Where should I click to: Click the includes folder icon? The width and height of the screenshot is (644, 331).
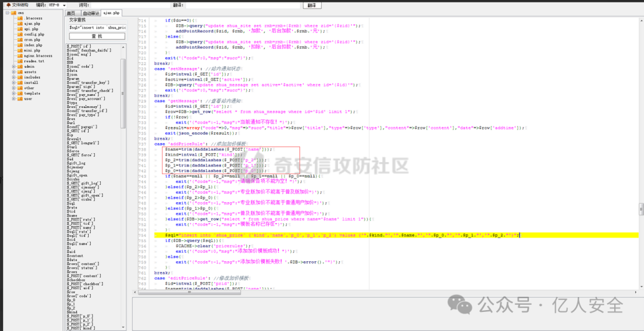point(20,77)
